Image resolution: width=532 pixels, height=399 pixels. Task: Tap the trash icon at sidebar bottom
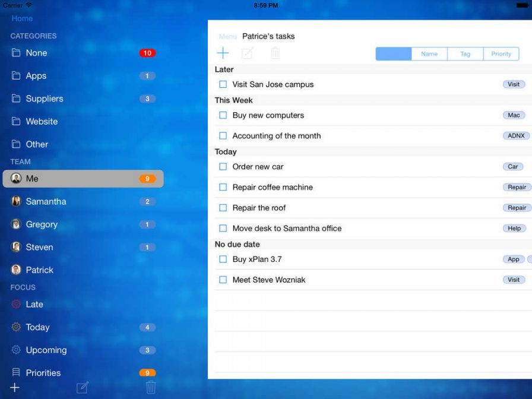pyautogui.click(x=151, y=388)
